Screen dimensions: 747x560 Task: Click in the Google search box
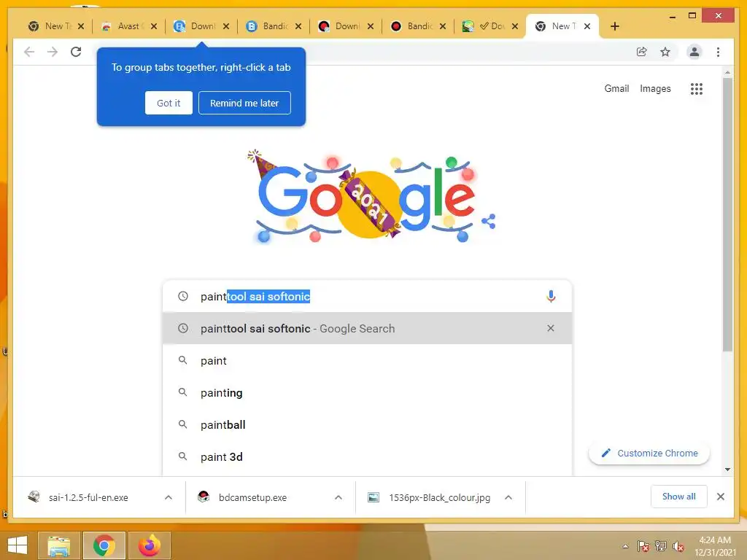coord(367,296)
